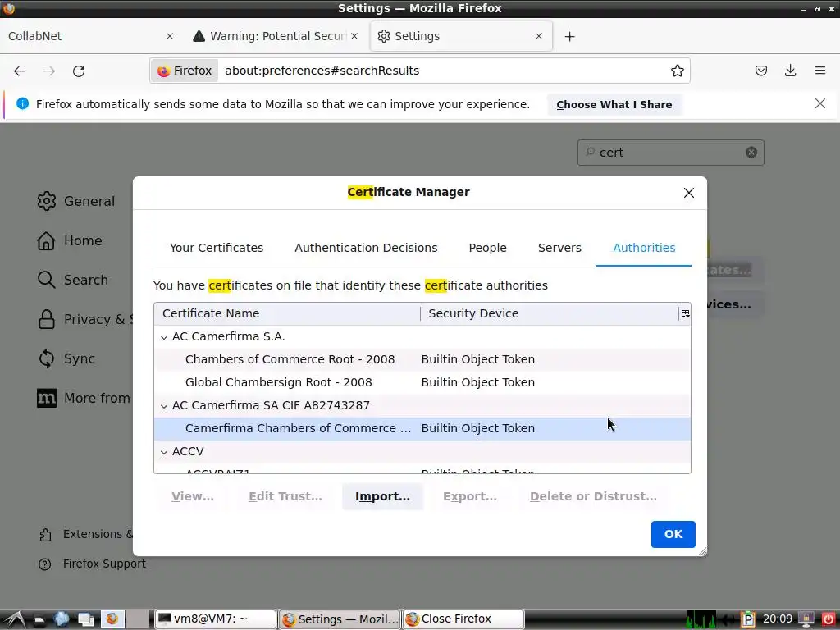The width and height of the screenshot is (840, 630).
Task: Open More from Mozilla in sidebar
Action: click(x=84, y=398)
